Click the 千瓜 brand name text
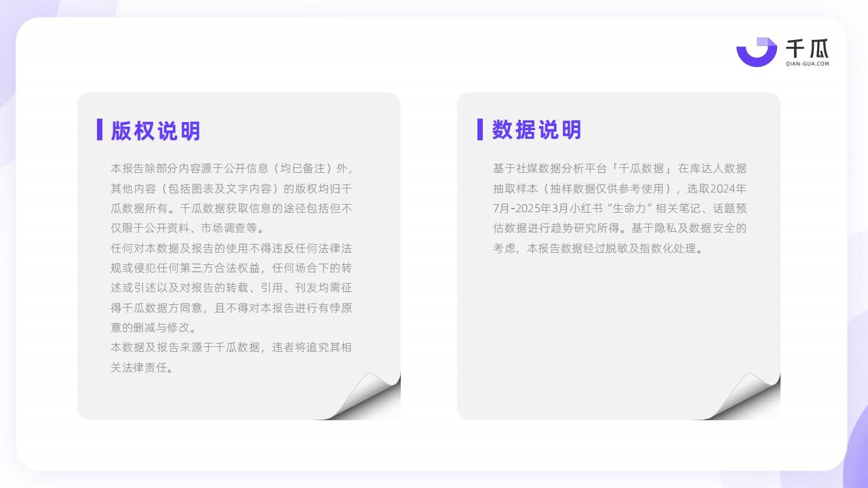This screenshot has width=868, height=488. [807, 48]
